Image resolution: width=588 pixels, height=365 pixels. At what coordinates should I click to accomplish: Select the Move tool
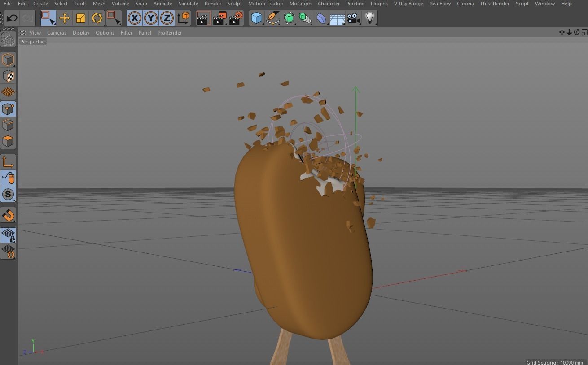pos(65,18)
